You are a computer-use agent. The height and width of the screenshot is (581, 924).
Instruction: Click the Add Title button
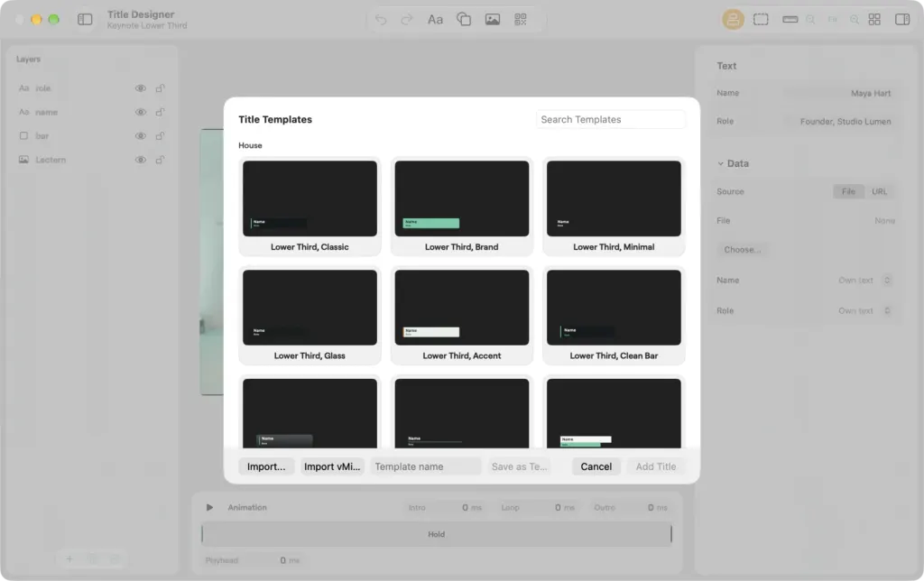tap(656, 466)
